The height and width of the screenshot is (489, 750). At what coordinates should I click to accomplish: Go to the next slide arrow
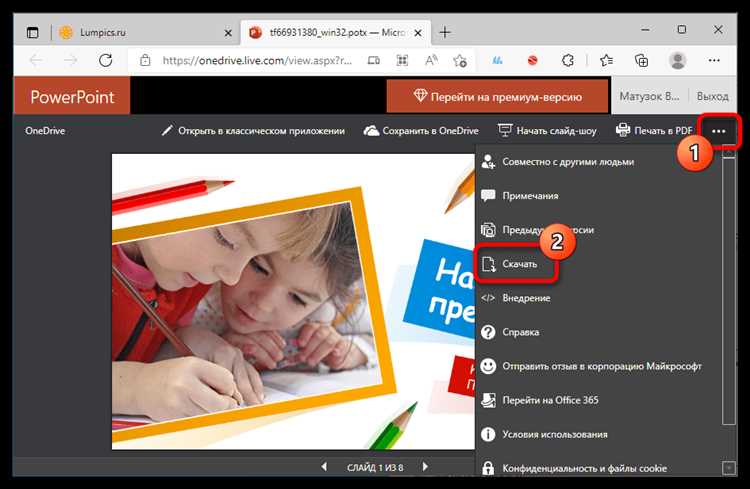click(x=425, y=467)
